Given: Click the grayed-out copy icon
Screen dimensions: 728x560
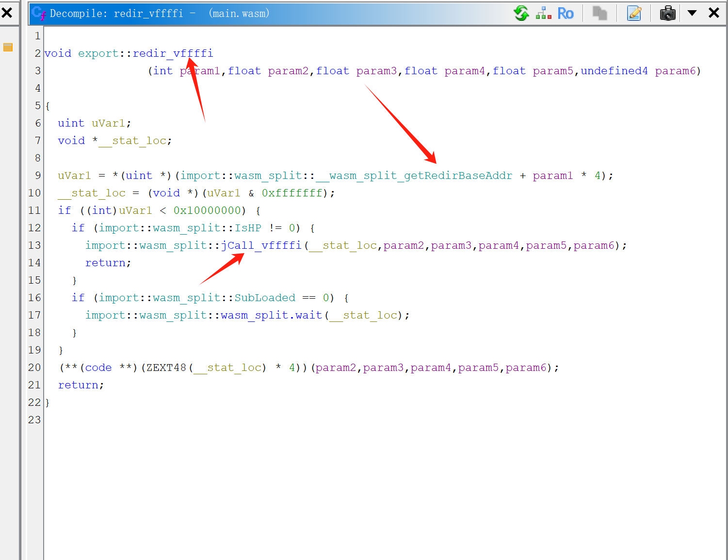Looking at the screenshot, I should pyautogui.click(x=600, y=13).
